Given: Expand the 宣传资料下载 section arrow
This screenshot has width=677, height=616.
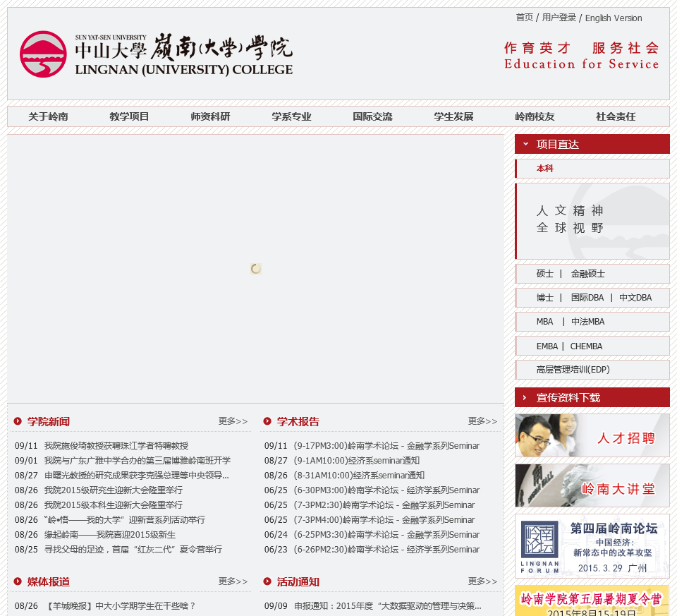Looking at the screenshot, I should coord(525,397).
